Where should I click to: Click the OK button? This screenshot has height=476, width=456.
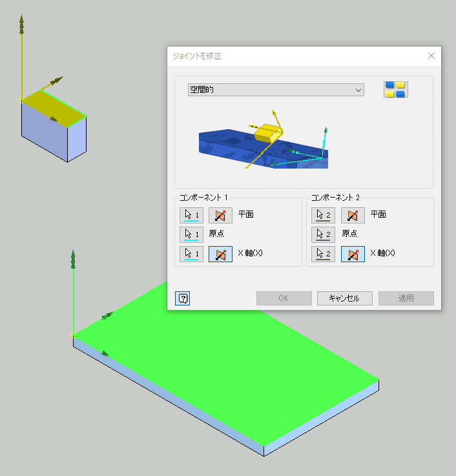coord(284,298)
